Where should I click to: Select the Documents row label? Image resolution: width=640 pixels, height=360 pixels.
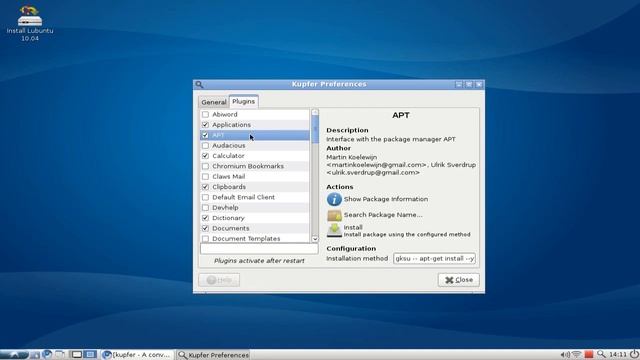pyautogui.click(x=231, y=229)
